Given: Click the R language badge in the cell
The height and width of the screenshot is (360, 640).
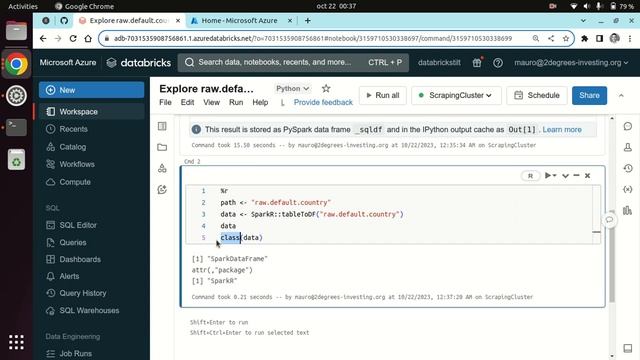Looking at the screenshot, I should (530, 176).
